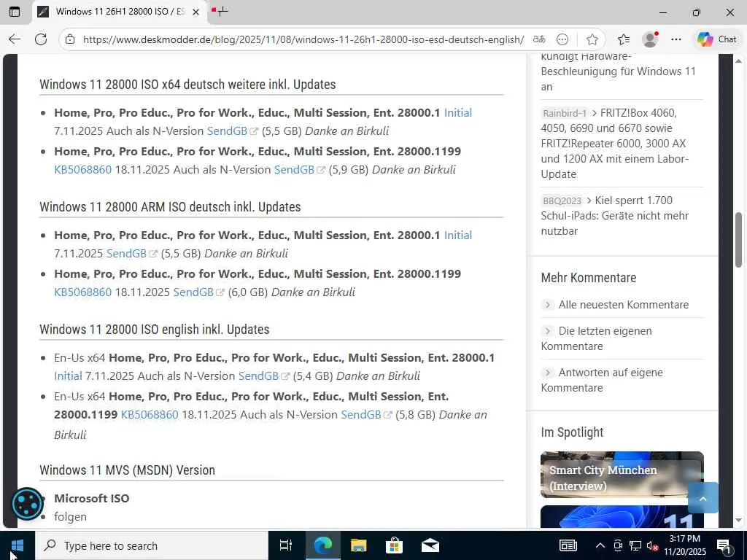Image resolution: width=747 pixels, height=560 pixels.
Task: Show hidden system tray icons
Action: (x=600, y=545)
